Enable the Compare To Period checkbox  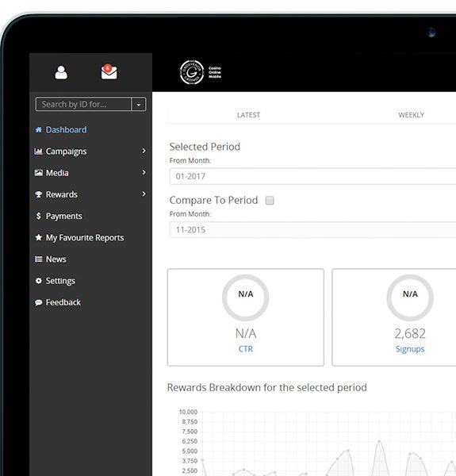tap(270, 201)
